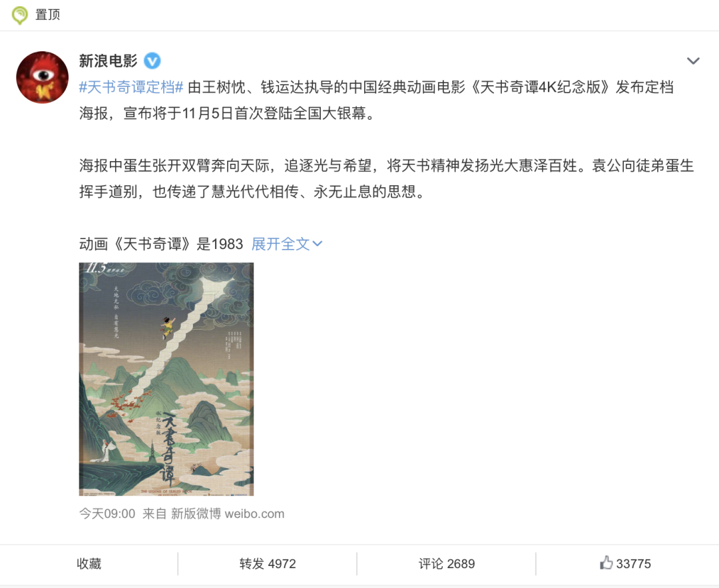The height and width of the screenshot is (588, 719).
Task: Open the 新版微博 weibo.com source link
Action: point(228,513)
